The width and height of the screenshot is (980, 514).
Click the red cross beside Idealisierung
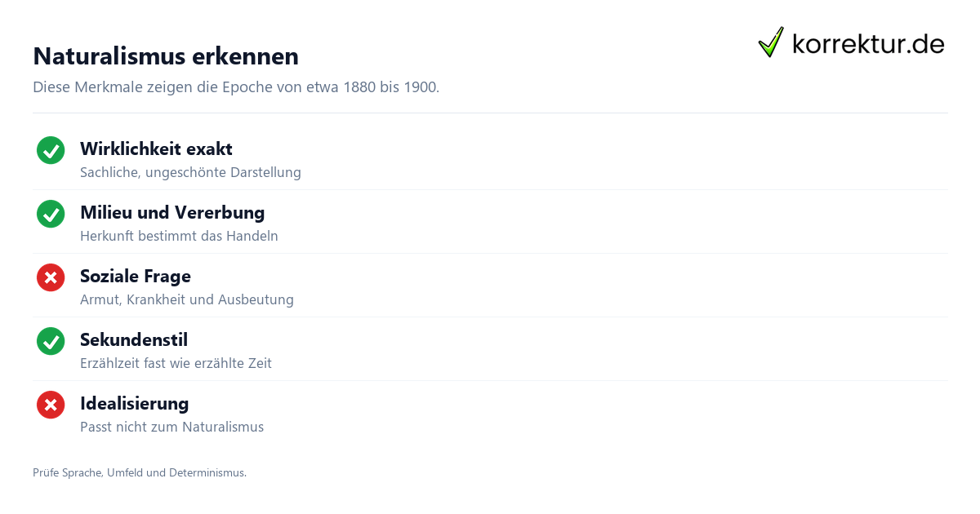pyautogui.click(x=51, y=405)
